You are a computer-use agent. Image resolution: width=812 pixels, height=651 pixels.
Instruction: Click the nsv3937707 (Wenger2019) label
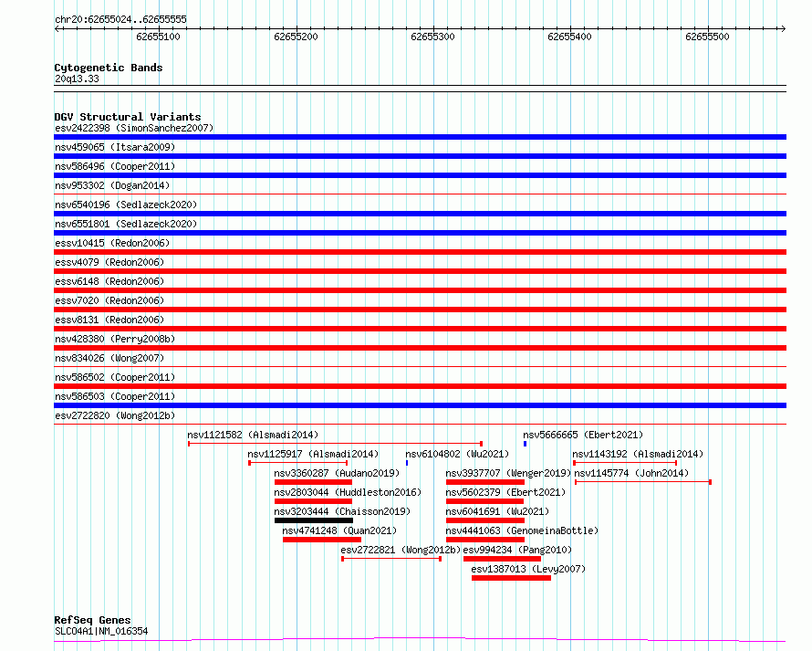[x=508, y=473]
